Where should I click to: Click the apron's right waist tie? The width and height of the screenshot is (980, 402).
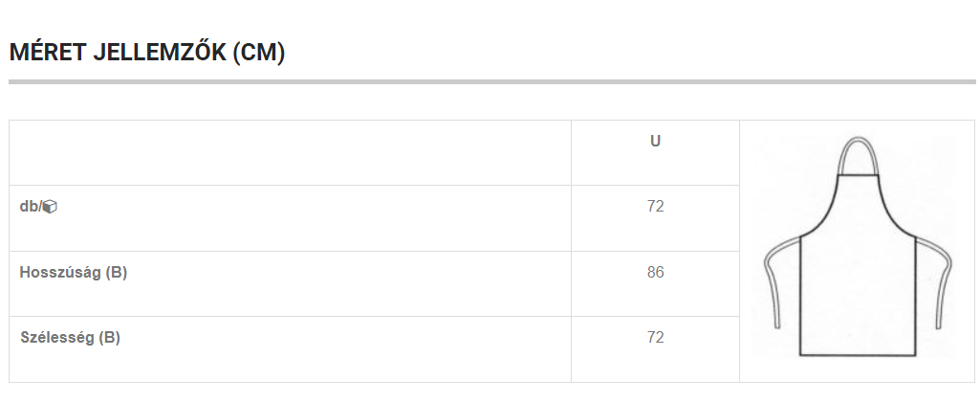934,280
